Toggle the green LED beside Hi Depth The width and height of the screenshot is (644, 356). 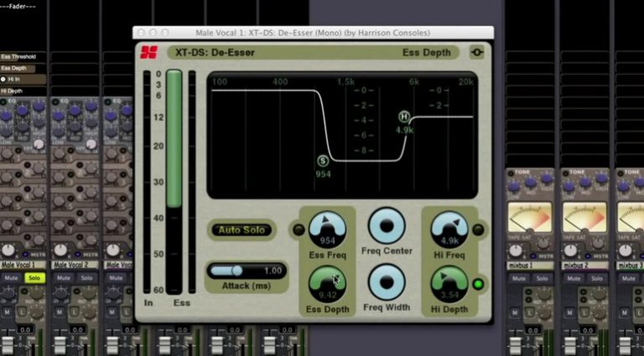tap(480, 284)
